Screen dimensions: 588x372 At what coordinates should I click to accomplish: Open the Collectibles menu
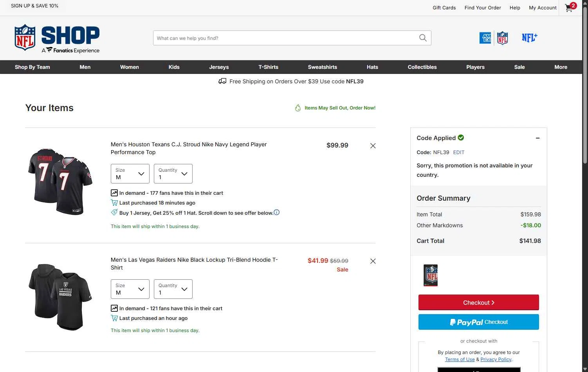(x=422, y=67)
